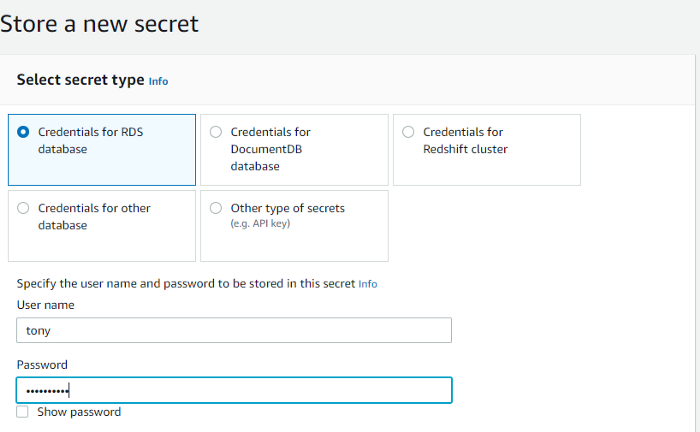Click the User name field containing tony
This screenshot has height=432, width=700.
(x=234, y=330)
